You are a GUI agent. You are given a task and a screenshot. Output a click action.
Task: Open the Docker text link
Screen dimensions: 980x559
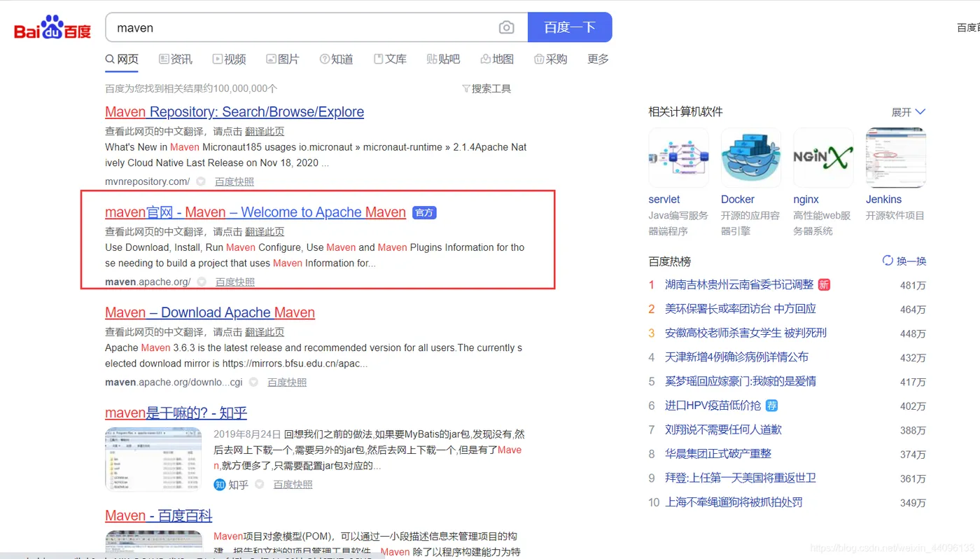(738, 199)
